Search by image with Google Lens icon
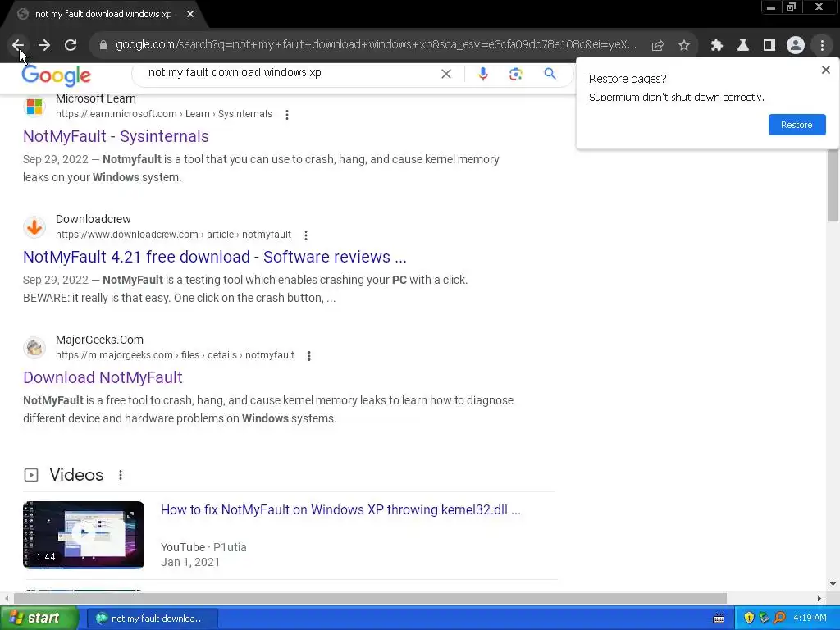840x630 pixels. [515, 74]
